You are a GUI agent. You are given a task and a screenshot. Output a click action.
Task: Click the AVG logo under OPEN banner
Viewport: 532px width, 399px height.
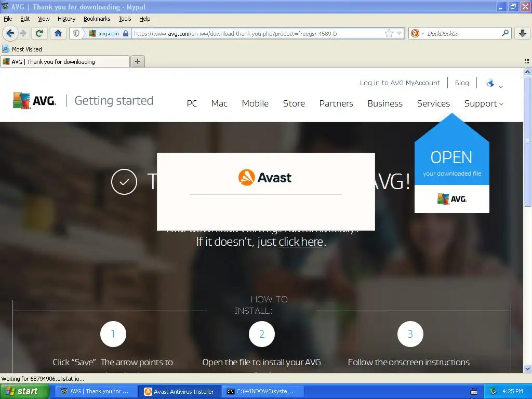[x=451, y=199]
